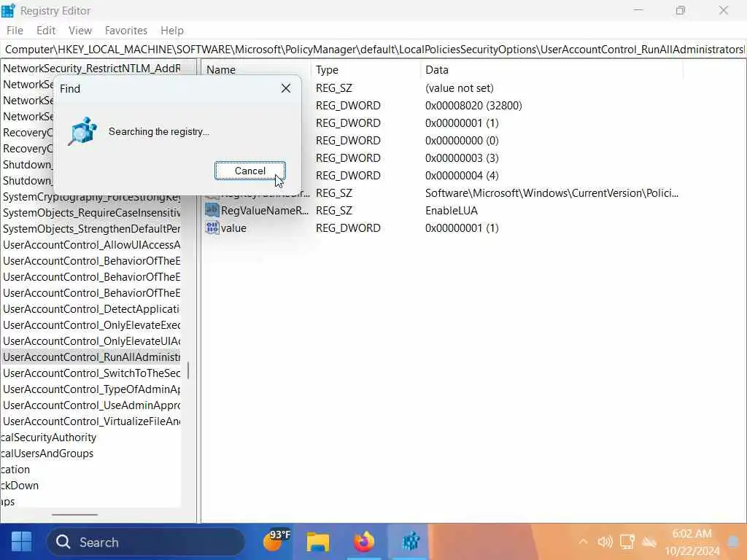Click the RegValueNameR... entry name
This screenshot has height=560, width=747.
(265, 211)
